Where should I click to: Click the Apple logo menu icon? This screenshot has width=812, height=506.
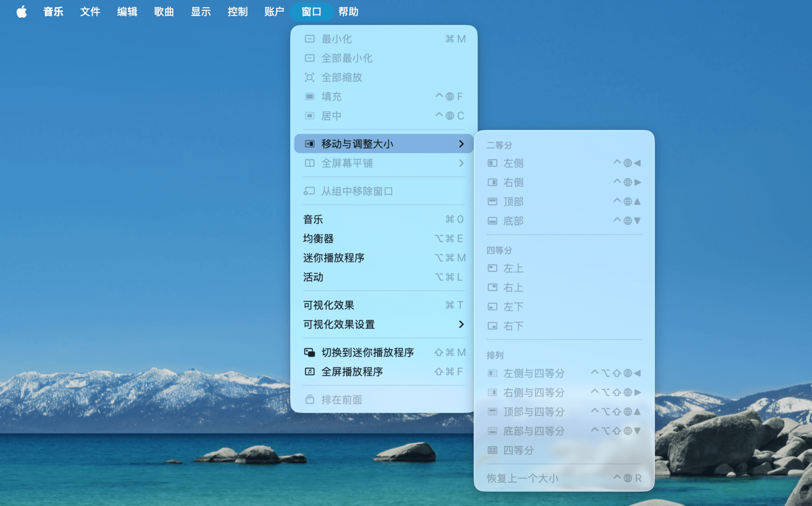pyautogui.click(x=21, y=12)
